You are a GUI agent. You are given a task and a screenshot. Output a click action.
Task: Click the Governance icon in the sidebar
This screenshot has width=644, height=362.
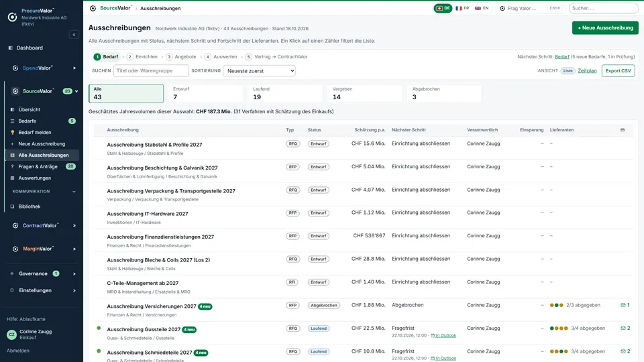pyautogui.click(x=12, y=274)
